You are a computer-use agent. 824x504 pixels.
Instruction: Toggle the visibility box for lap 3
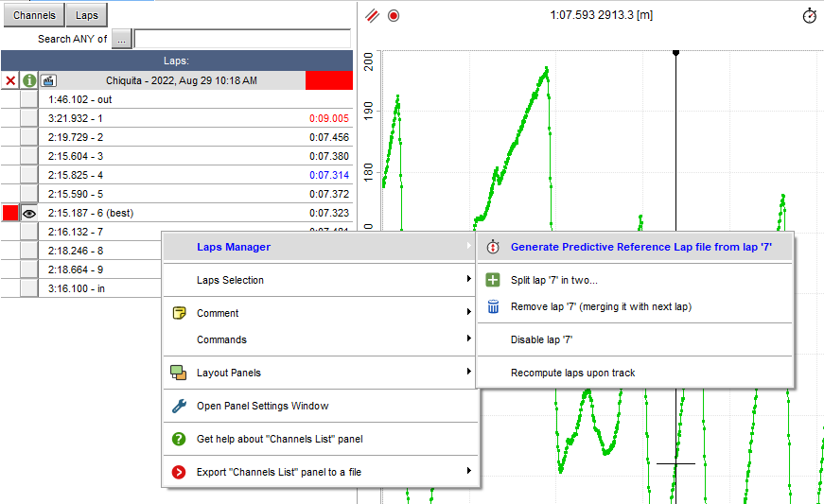[x=29, y=156]
